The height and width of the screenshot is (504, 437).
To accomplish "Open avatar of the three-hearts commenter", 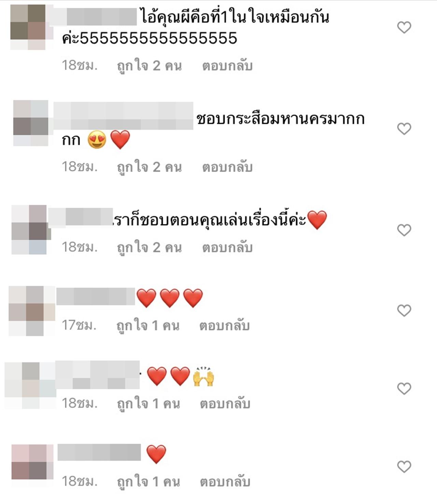I will (31, 311).
